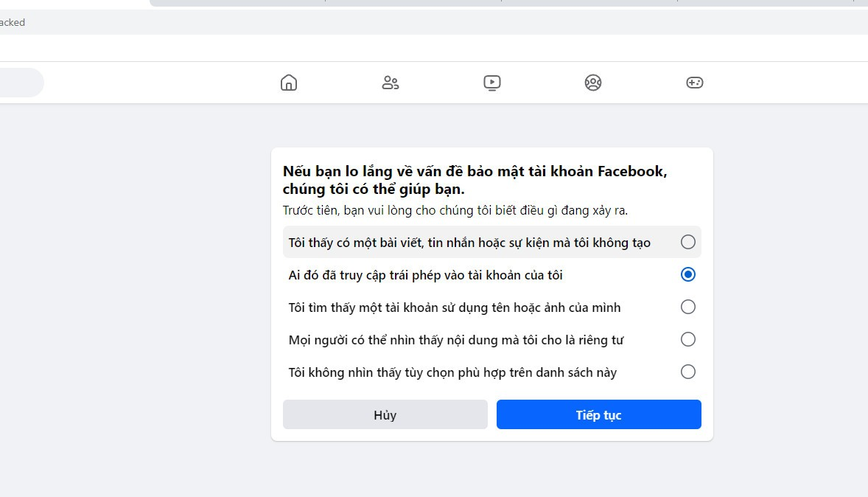Screen dimensions: 868x497
Task: Click the Hủy button
Action: point(385,414)
